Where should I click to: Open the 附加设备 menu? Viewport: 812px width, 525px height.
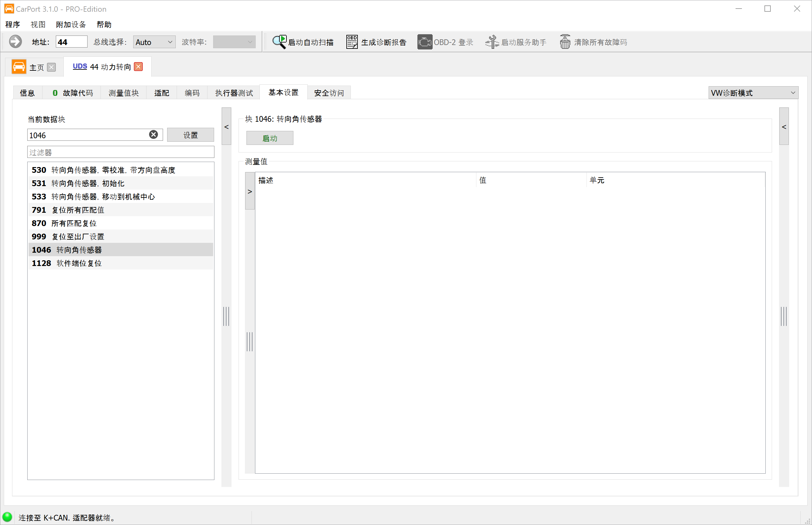(x=71, y=24)
